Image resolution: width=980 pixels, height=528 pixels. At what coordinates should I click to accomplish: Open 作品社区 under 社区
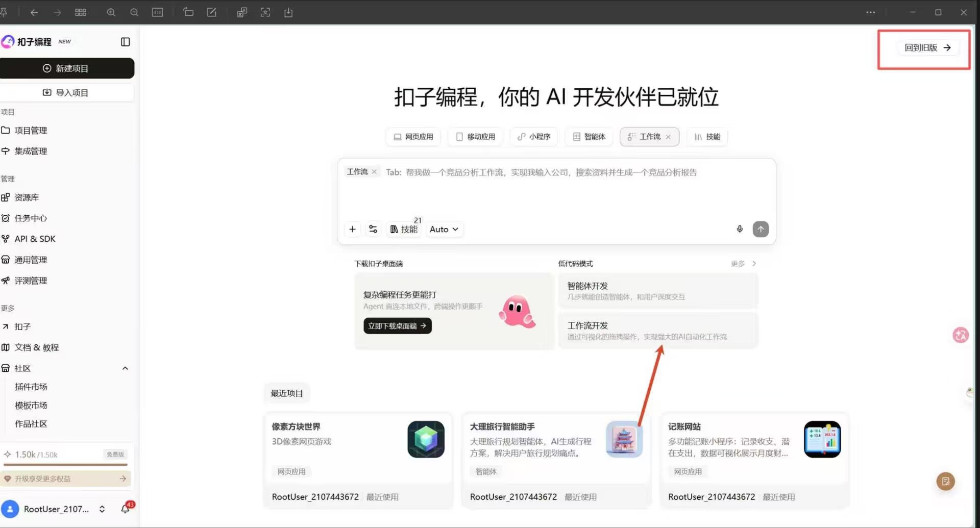tap(31, 424)
